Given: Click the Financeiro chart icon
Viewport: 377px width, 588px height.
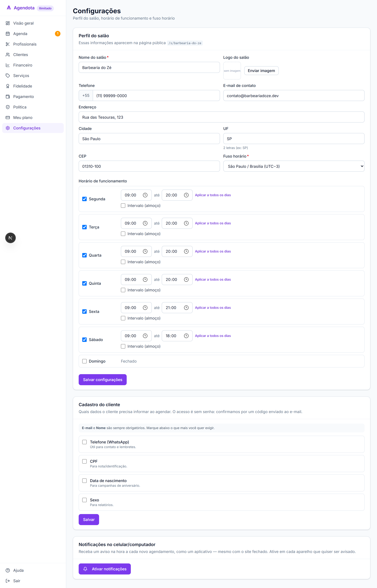Looking at the screenshot, I should (8, 65).
